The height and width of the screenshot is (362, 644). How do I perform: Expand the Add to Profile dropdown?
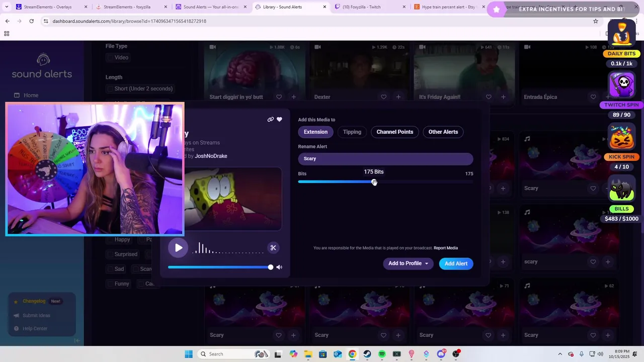[x=408, y=263]
